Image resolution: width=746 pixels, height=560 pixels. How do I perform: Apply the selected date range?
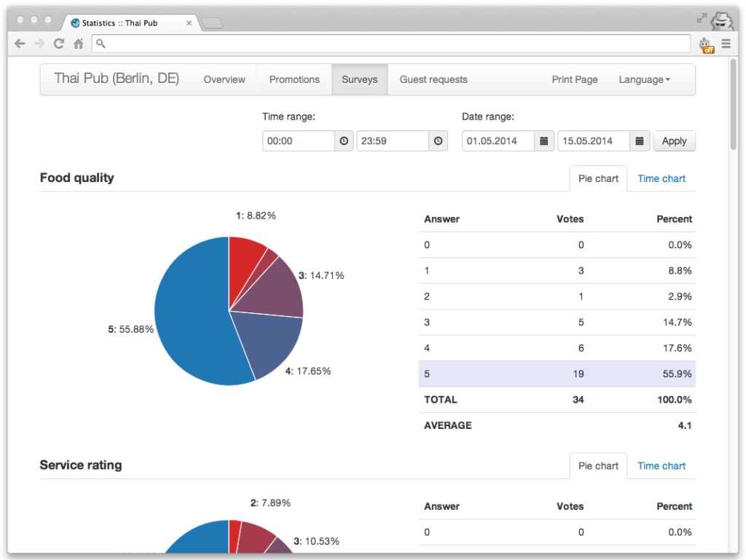[674, 141]
